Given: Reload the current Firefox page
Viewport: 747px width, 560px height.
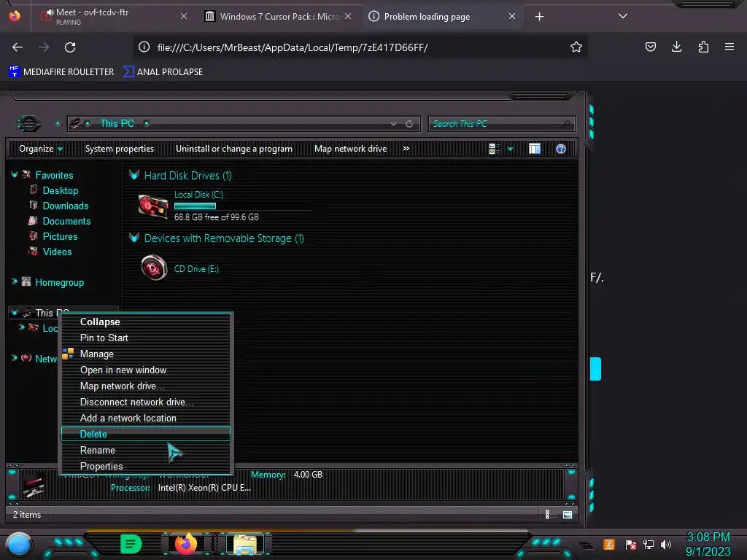Looking at the screenshot, I should (x=70, y=47).
